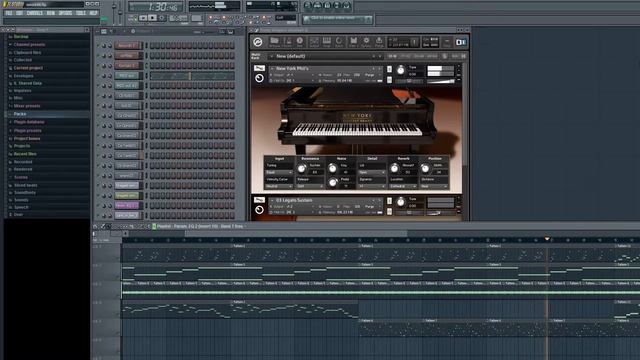Toggle Solo button on New York piano instrument

click(x=389, y=69)
